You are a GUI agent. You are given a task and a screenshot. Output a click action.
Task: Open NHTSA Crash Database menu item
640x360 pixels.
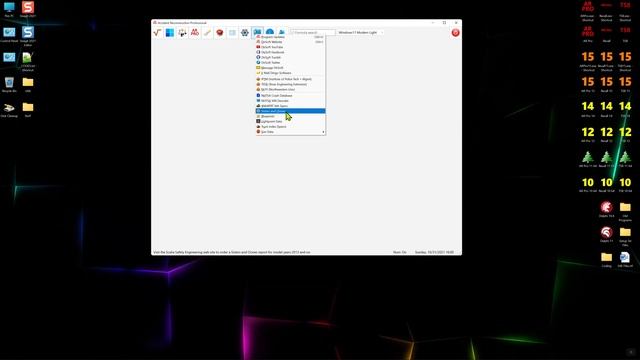(290, 96)
